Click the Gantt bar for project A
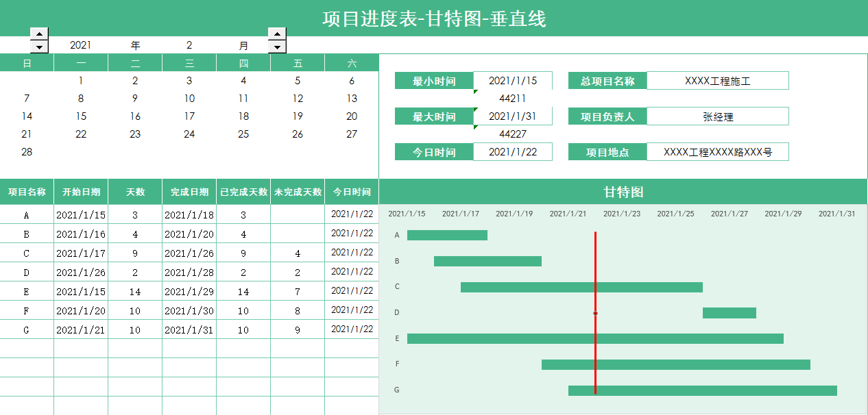Image resolution: width=868 pixels, height=415 pixels. click(x=447, y=235)
